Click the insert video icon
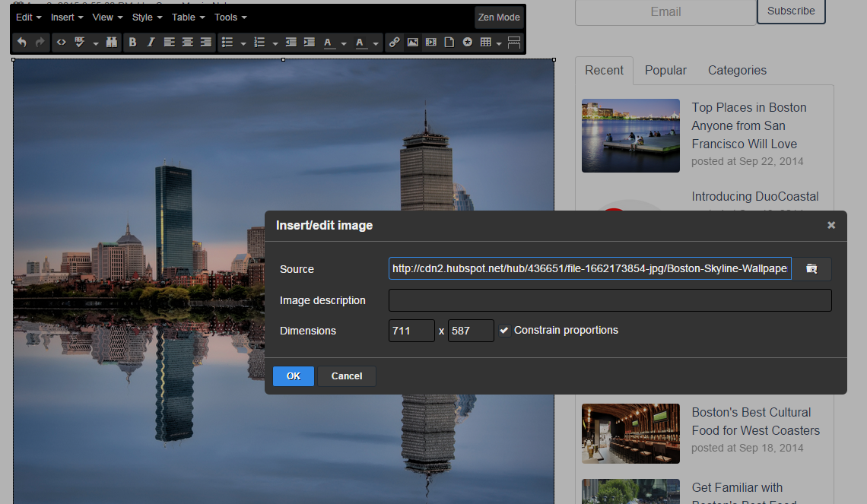This screenshot has height=504, width=867. [x=430, y=43]
